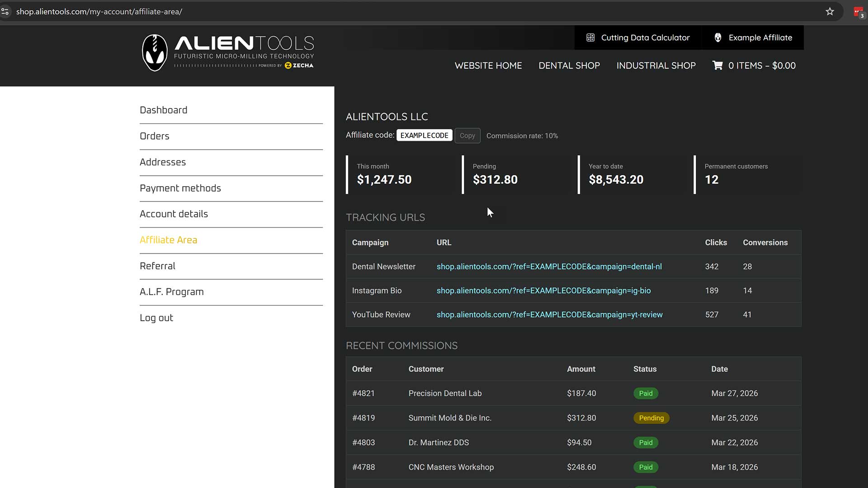Click order number #4821
868x488 pixels.
click(x=363, y=394)
